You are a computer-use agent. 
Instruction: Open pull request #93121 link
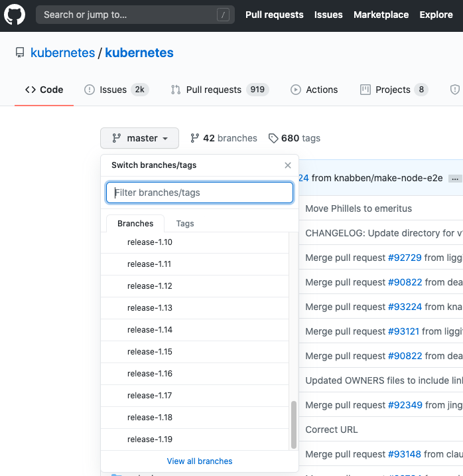click(x=403, y=331)
